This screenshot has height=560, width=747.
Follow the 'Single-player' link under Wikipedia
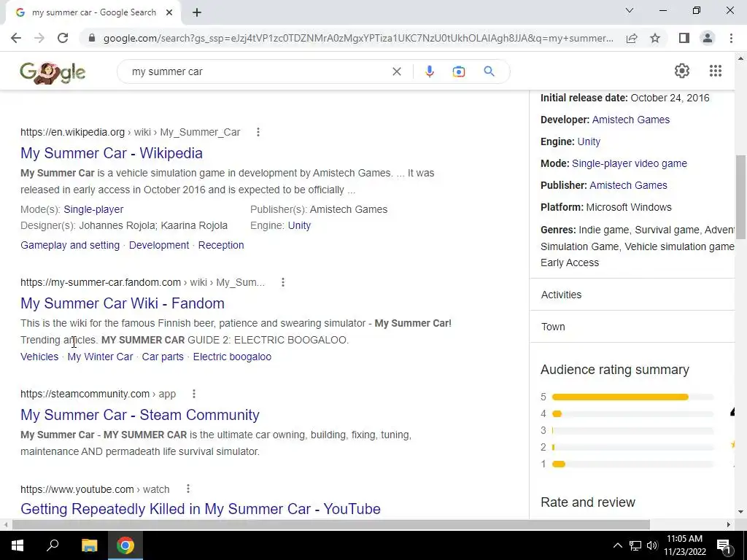[x=93, y=209]
